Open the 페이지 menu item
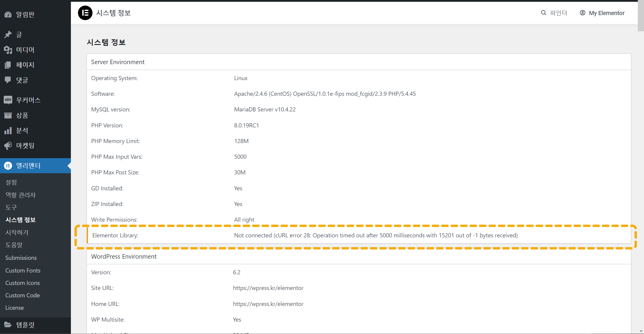This screenshot has width=644, height=334. pos(25,65)
